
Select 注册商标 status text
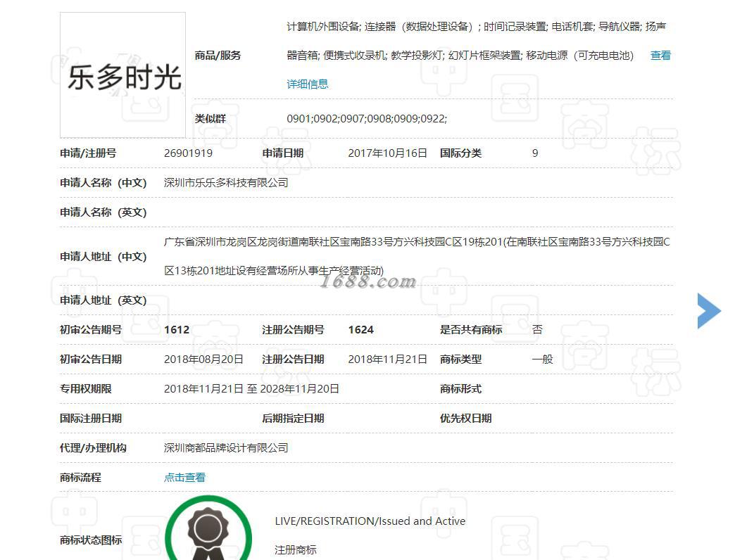click(295, 549)
